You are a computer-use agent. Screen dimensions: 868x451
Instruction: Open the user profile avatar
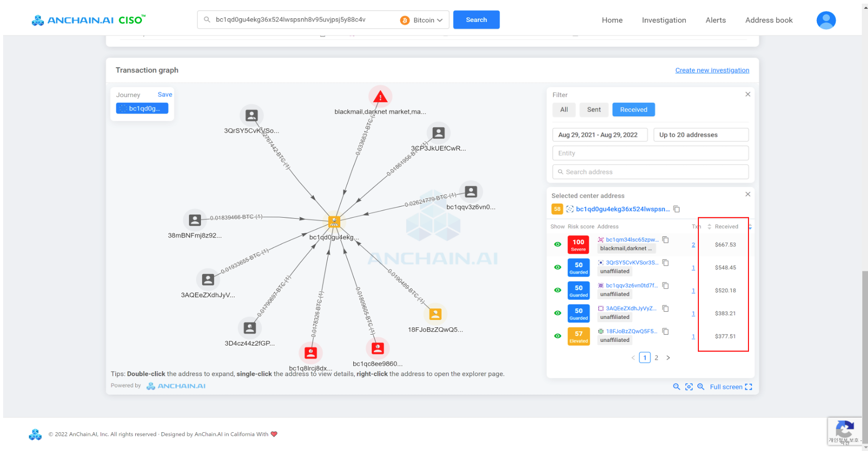pyautogui.click(x=826, y=20)
